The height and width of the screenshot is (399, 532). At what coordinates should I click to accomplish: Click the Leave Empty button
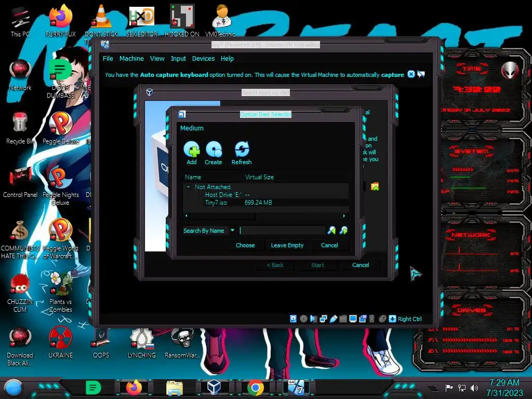point(287,245)
